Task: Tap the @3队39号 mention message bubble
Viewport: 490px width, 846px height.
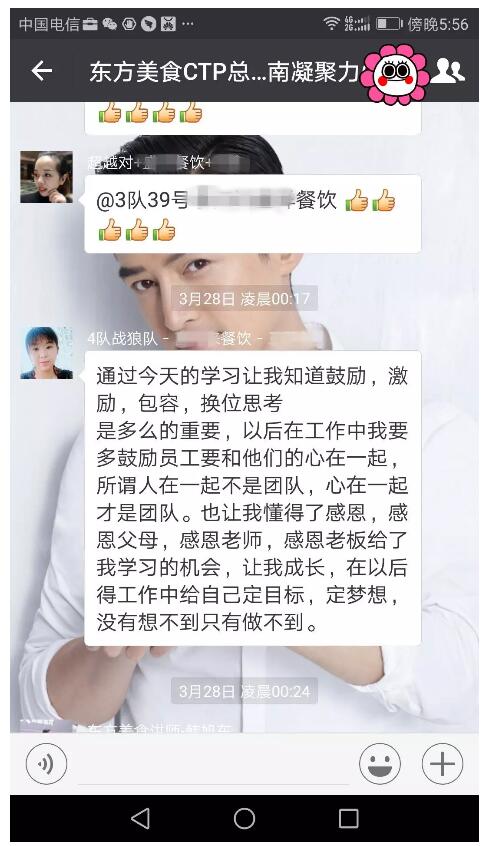Action: [253, 214]
